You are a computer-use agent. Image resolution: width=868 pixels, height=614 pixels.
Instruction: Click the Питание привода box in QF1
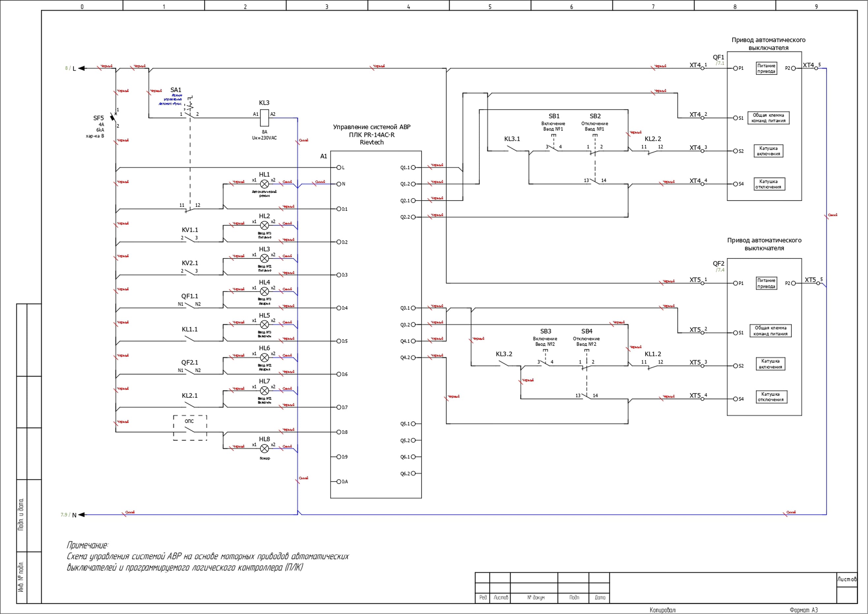766,69
